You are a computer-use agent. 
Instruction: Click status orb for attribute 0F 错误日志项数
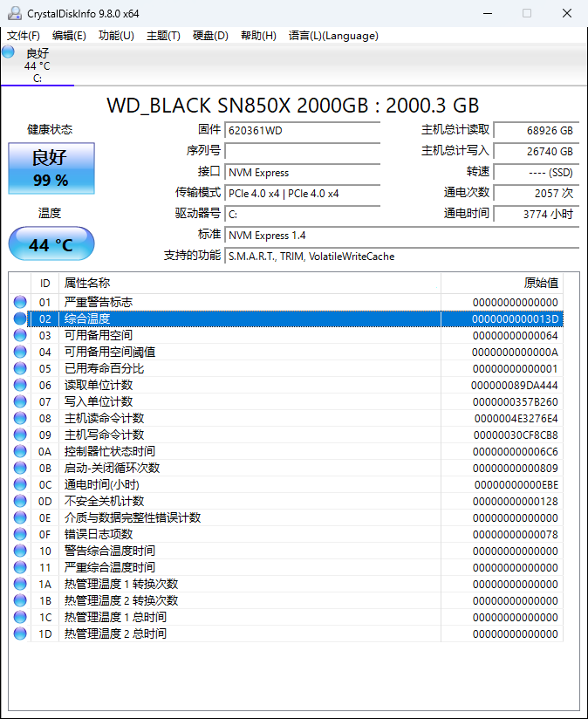coord(20,534)
